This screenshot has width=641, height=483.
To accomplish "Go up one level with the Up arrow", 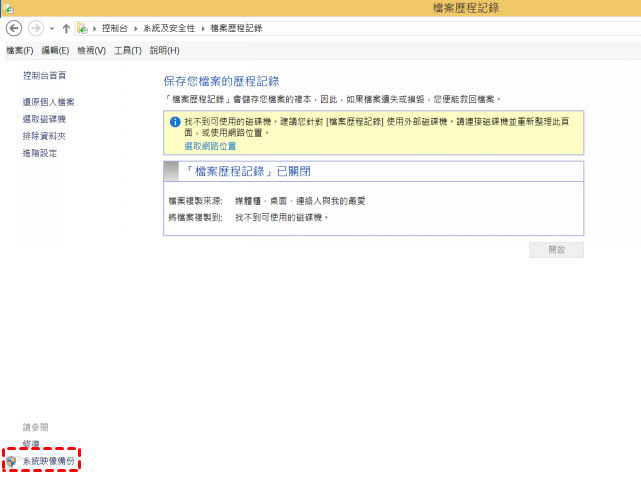I will (66, 29).
